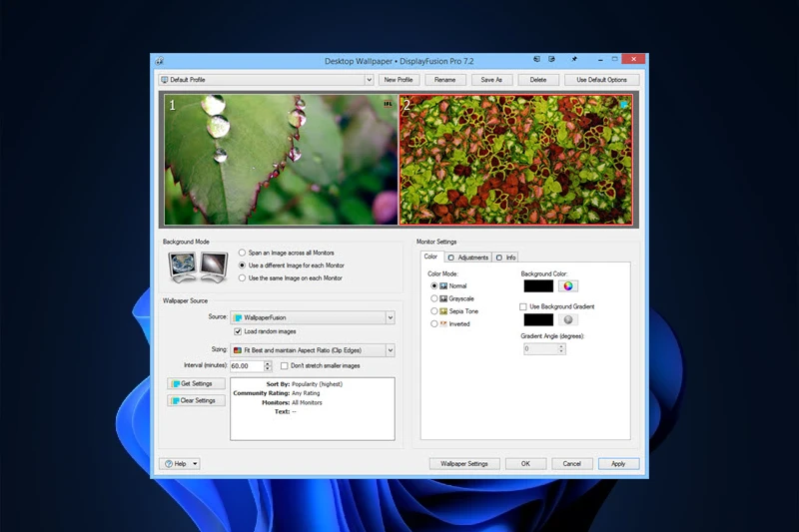Click Use Default Options button
The height and width of the screenshot is (532, 799).
pos(602,80)
